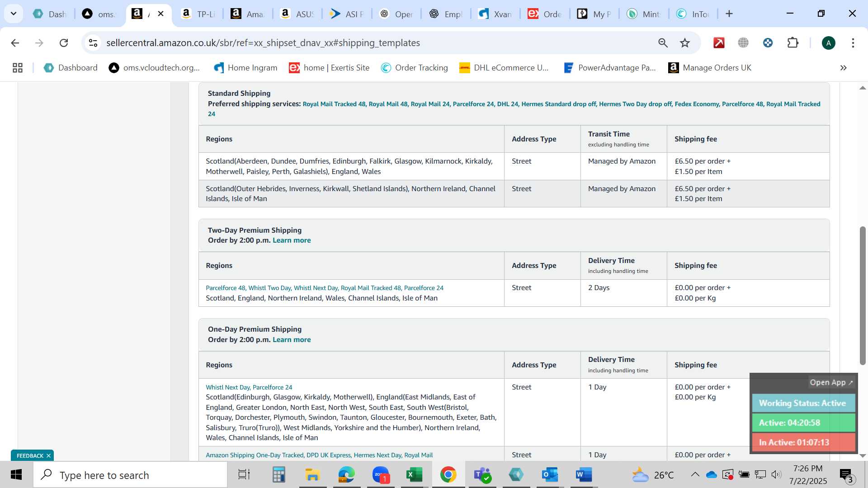Open Chrome profile avatar A
Viewport: 868px width, 488px height.
point(828,43)
